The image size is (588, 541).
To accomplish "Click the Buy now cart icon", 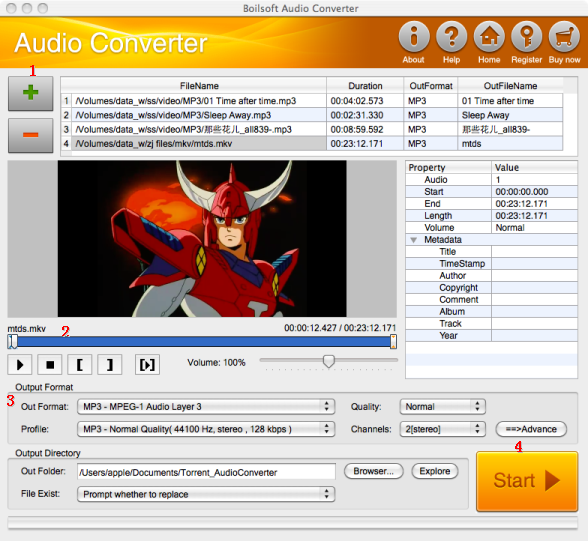I will click(564, 37).
